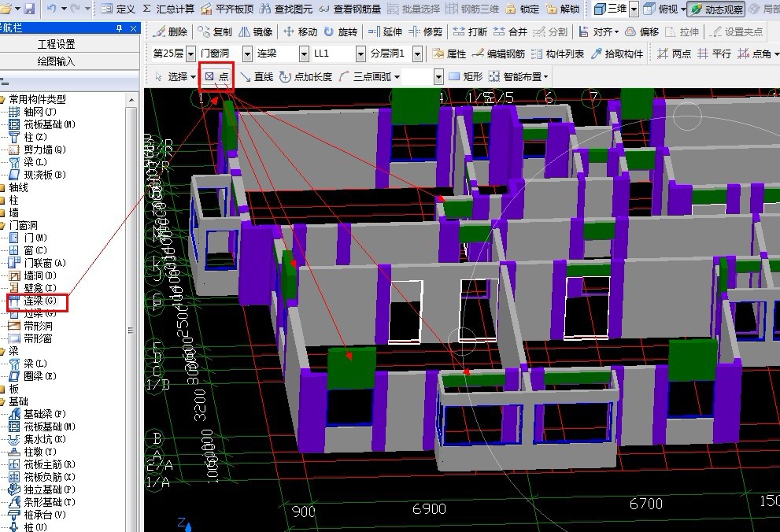The image size is (780, 532).
Task: Click the open file folder icon
Action: pyautogui.click(x=6, y=9)
